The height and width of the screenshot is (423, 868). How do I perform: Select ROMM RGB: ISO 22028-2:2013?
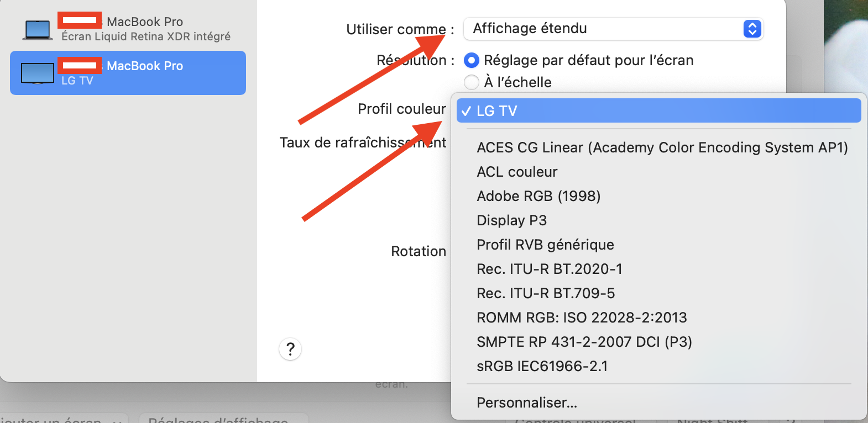(582, 318)
